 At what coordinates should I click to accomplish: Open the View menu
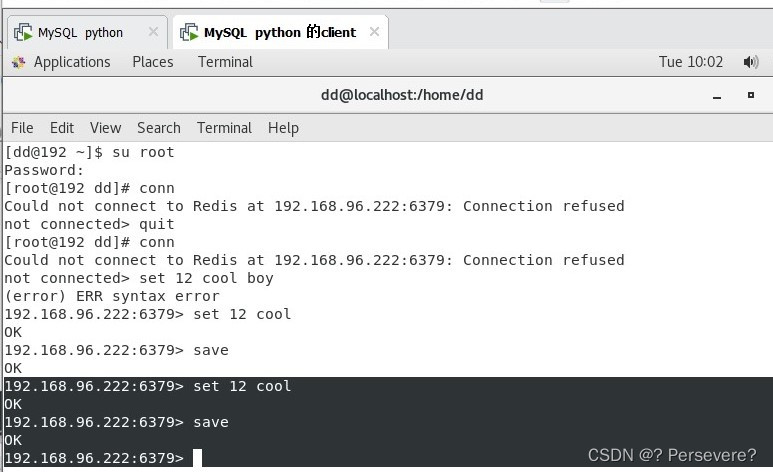pos(105,128)
